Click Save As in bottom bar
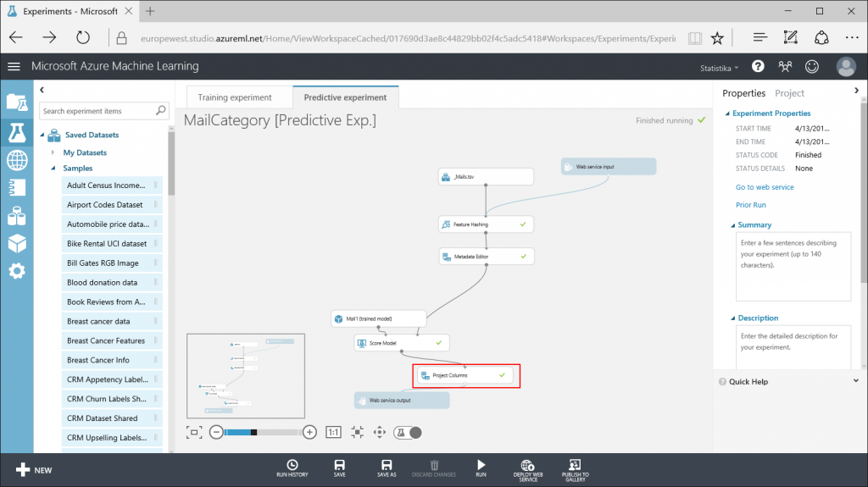The height and width of the screenshot is (487, 868). pyautogui.click(x=387, y=468)
